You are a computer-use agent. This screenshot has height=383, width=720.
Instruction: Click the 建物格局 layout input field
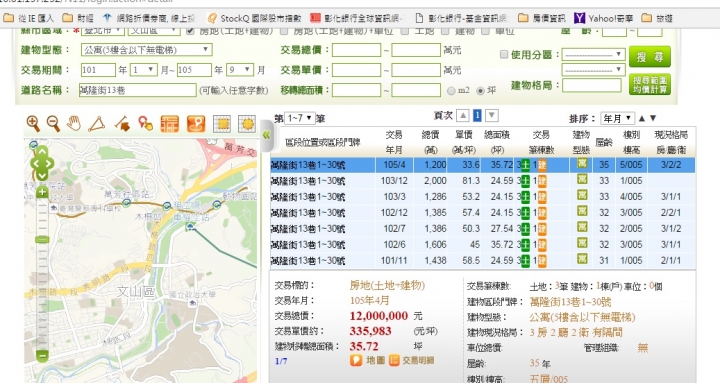coord(591,85)
